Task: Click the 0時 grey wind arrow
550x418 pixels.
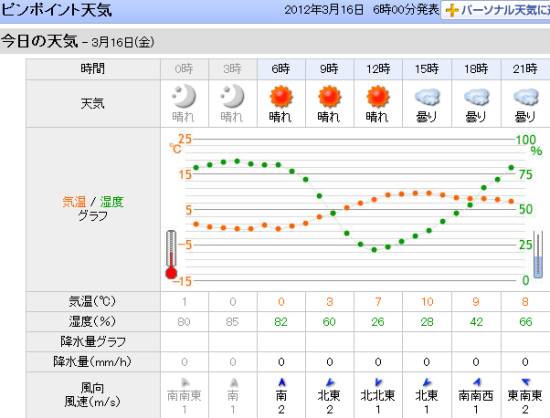Action: pyautogui.click(x=185, y=382)
